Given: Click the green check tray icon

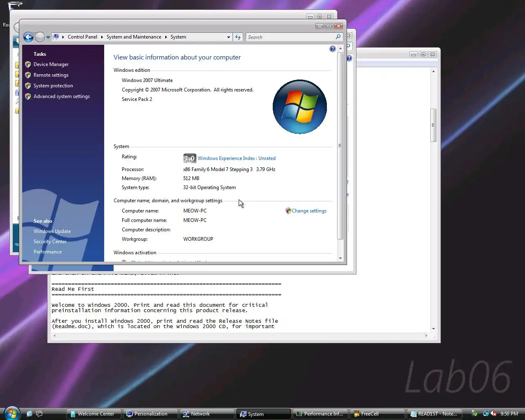Looking at the screenshot, I should (x=475, y=414).
